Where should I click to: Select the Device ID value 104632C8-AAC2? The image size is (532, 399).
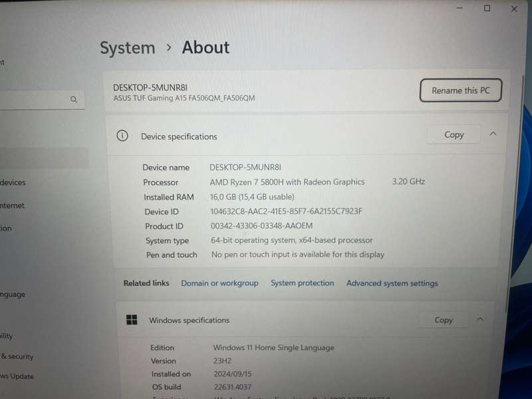pyautogui.click(x=286, y=211)
